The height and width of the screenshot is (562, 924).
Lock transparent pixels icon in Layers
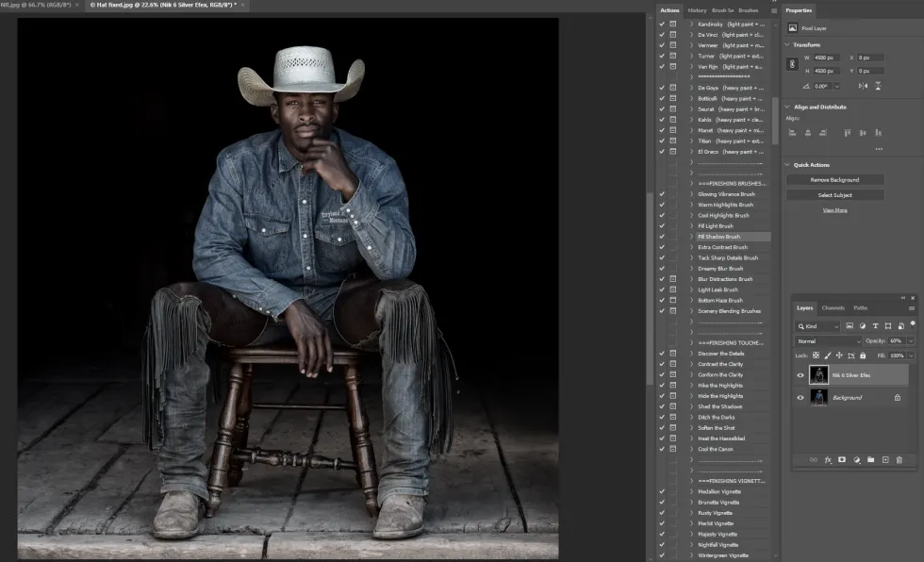(817, 355)
